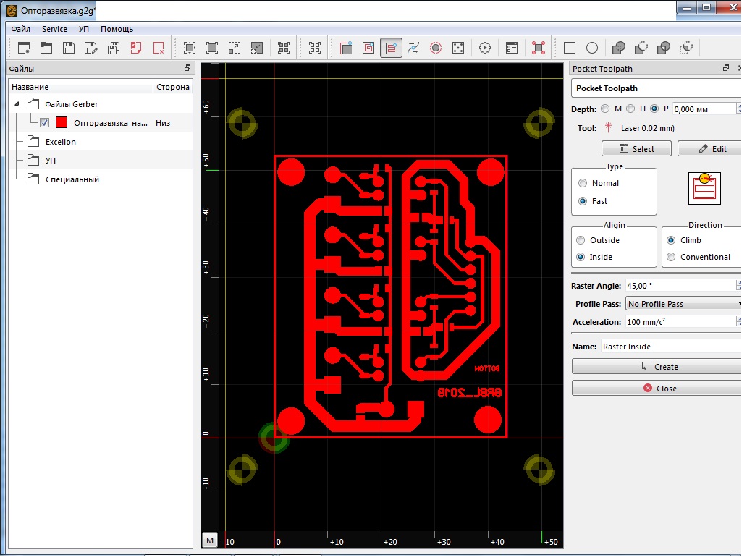The image size is (747, 560).
Task: Click the shape difference boolean icon
Action: [x=641, y=48]
